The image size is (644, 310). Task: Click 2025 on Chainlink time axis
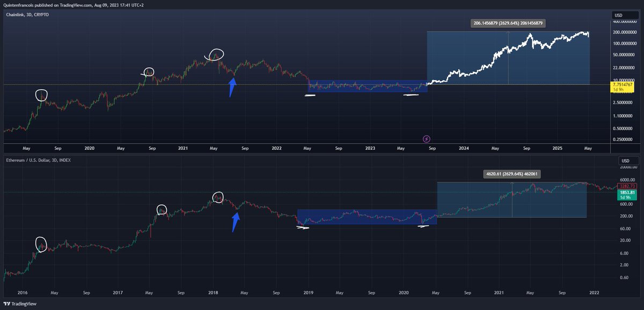[x=557, y=148]
